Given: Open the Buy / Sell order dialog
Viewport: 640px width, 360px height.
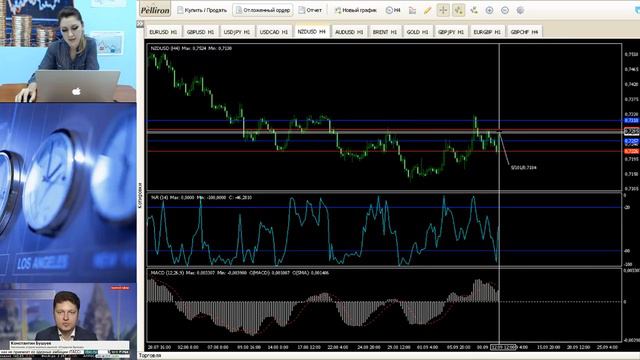Looking at the screenshot, I should point(202,10).
